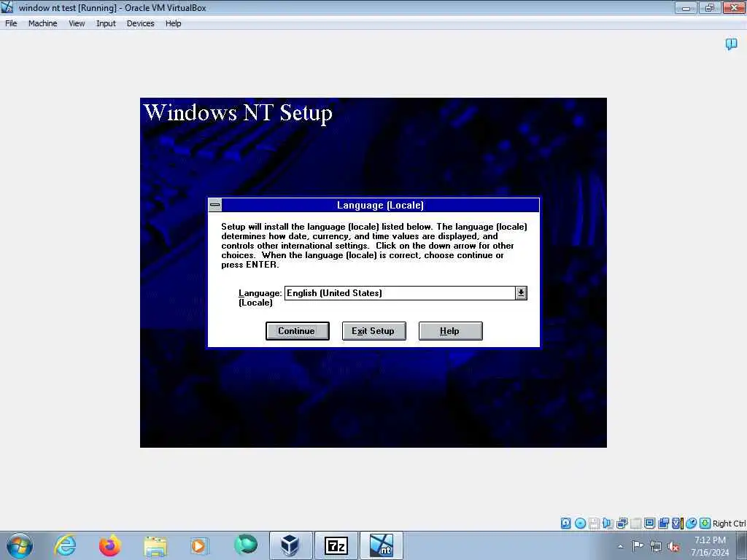The image size is (747, 560).
Task: Open the File menu
Action: point(11,23)
